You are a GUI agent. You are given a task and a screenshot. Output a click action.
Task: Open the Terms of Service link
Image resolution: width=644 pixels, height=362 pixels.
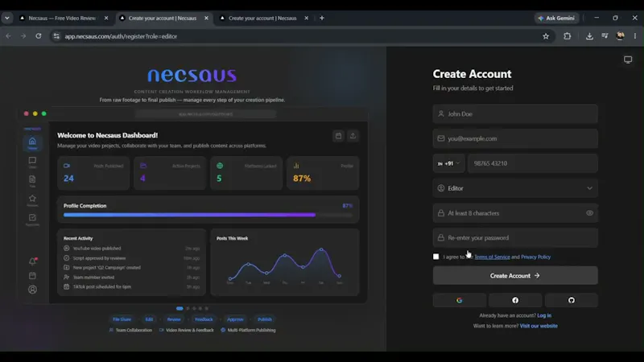tap(492, 257)
